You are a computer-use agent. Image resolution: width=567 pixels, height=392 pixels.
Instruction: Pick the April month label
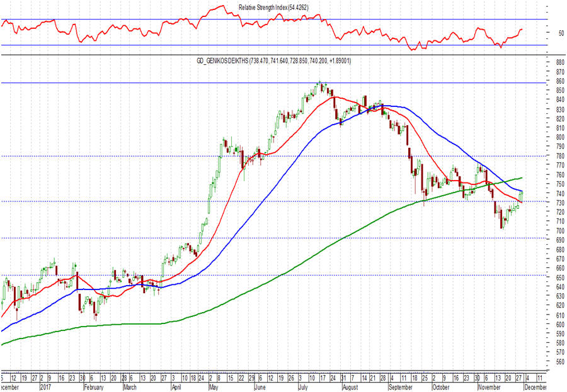point(176,387)
